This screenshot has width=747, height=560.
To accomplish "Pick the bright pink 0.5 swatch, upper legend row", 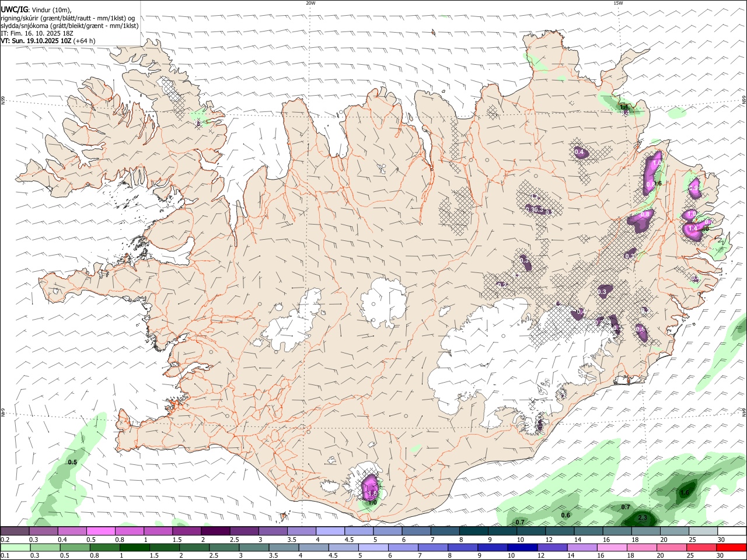I will click(x=100, y=531).
